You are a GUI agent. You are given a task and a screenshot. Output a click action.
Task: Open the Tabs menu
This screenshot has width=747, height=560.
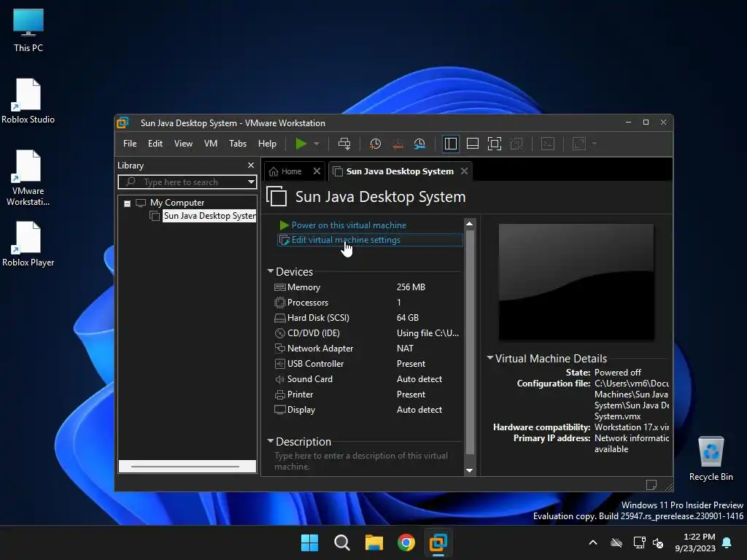(x=238, y=144)
